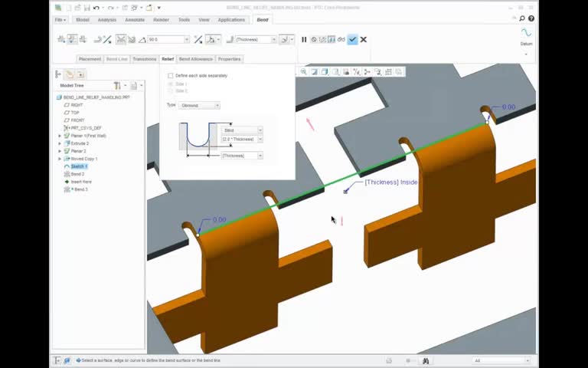Open the Placement panel tab

coord(90,59)
